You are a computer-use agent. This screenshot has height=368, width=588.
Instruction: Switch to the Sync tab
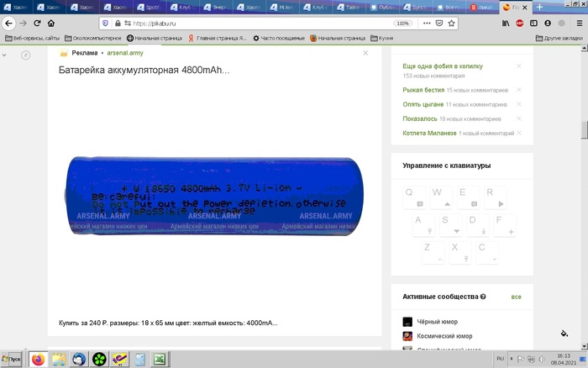coord(415,7)
